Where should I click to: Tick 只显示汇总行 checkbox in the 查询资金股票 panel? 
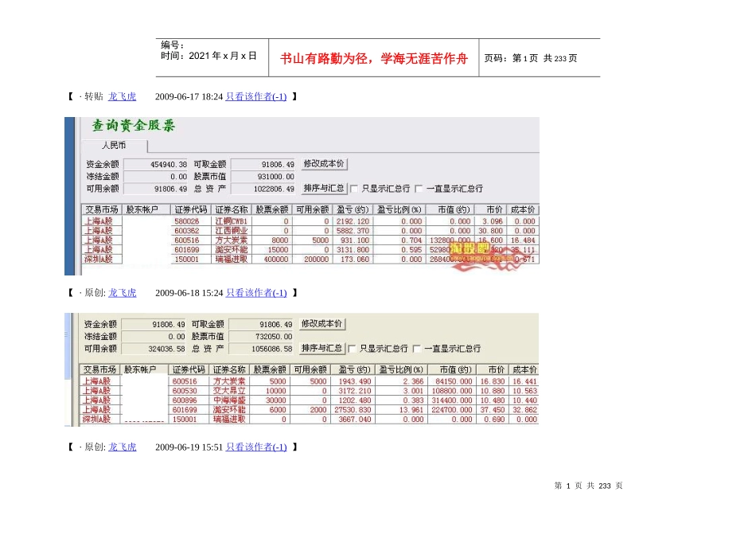click(x=354, y=189)
